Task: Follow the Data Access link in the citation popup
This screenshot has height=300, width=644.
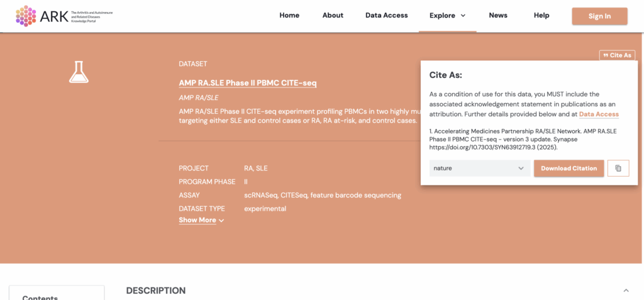Action: [x=598, y=114]
